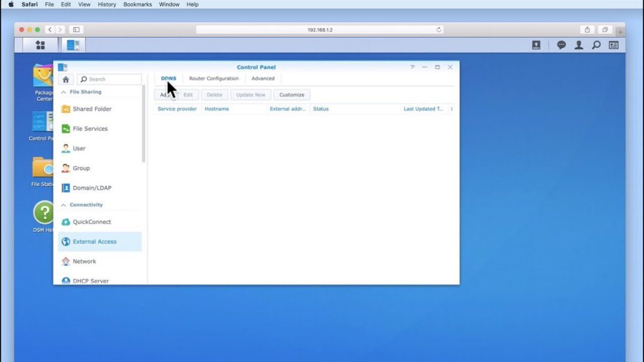Click the Safari address bar
The height and width of the screenshot is (362, 644).
pos(320,30)
